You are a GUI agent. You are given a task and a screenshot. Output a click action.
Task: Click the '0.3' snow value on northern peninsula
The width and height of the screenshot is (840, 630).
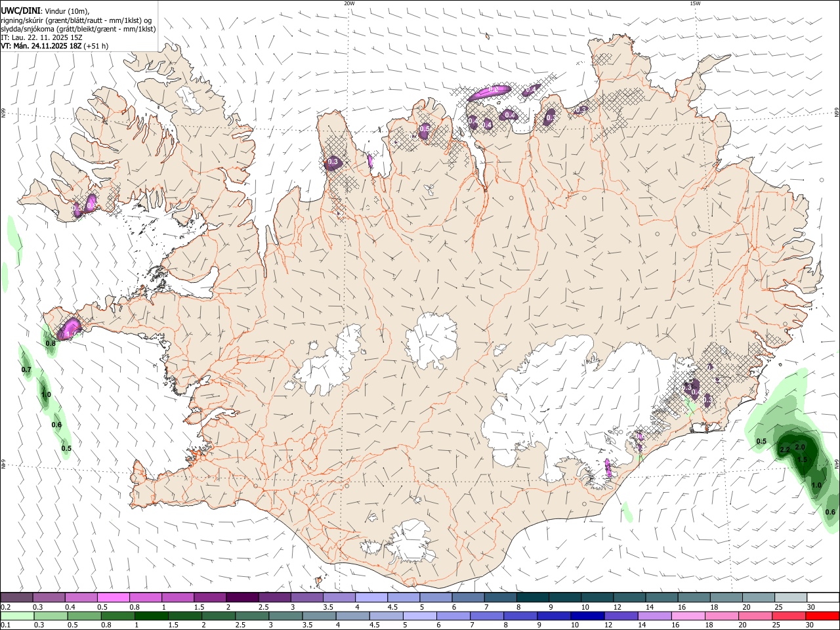(333, 162)
